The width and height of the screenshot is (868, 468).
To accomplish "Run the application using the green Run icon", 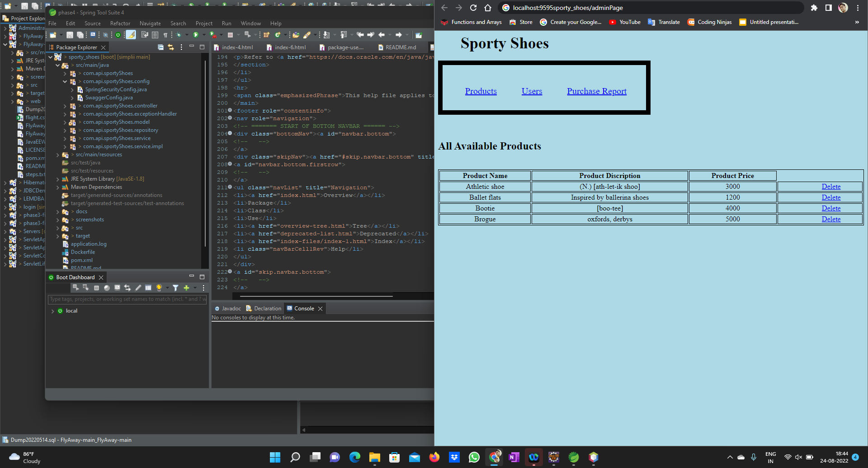I will click(x=196, y=34).
